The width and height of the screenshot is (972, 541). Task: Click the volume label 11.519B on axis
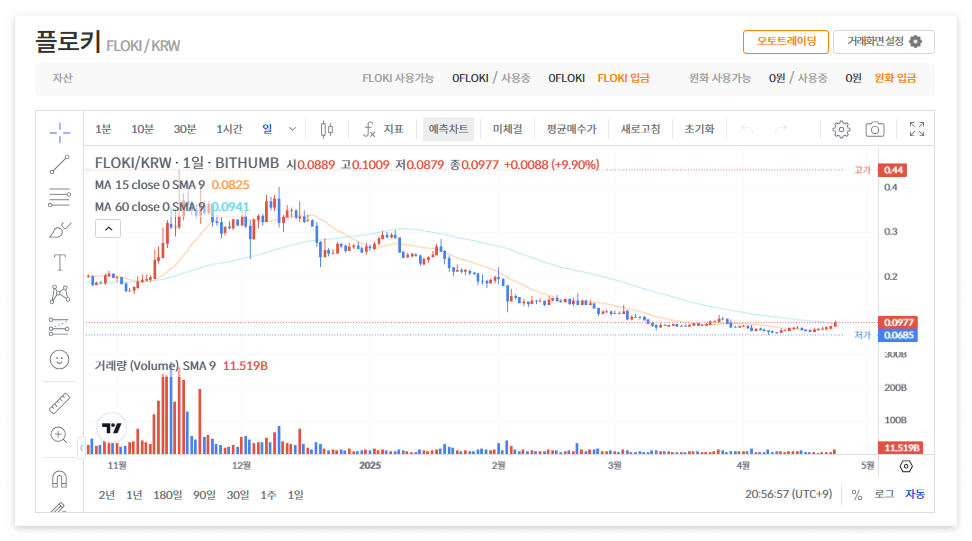[901, 447]
